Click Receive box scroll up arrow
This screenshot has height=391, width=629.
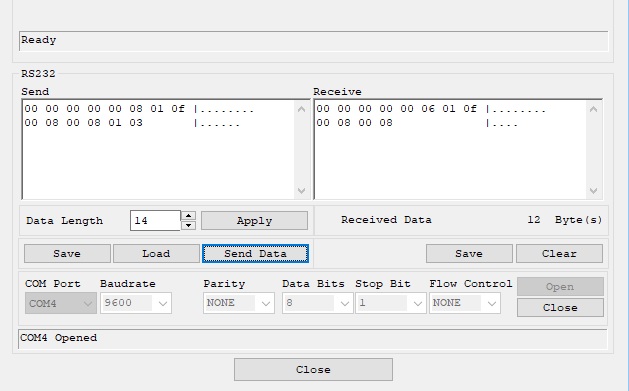click(594, 109)
